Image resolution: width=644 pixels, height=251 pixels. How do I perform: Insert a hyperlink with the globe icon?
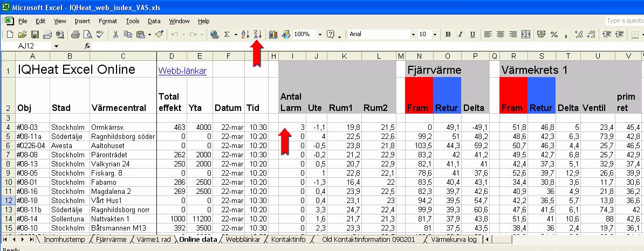pyautogui.click(x=214, y=34)
